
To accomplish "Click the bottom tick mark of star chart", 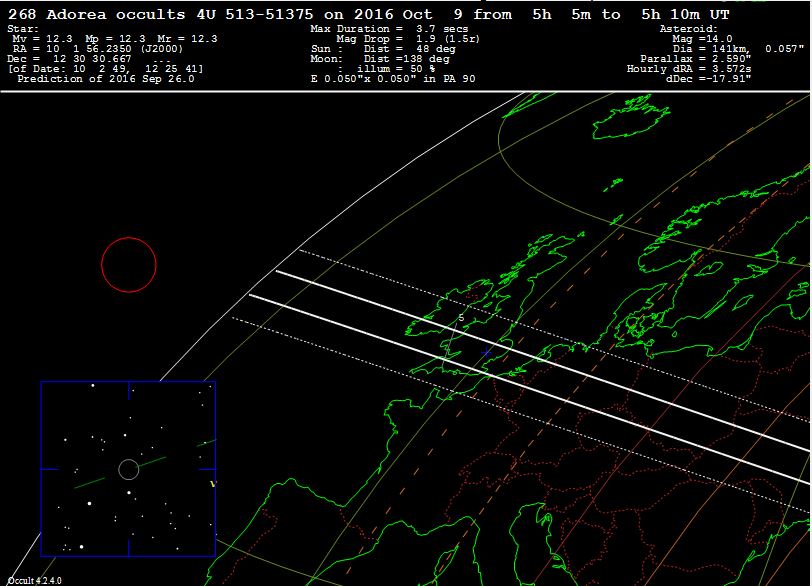I will click(x=128, y=548).
